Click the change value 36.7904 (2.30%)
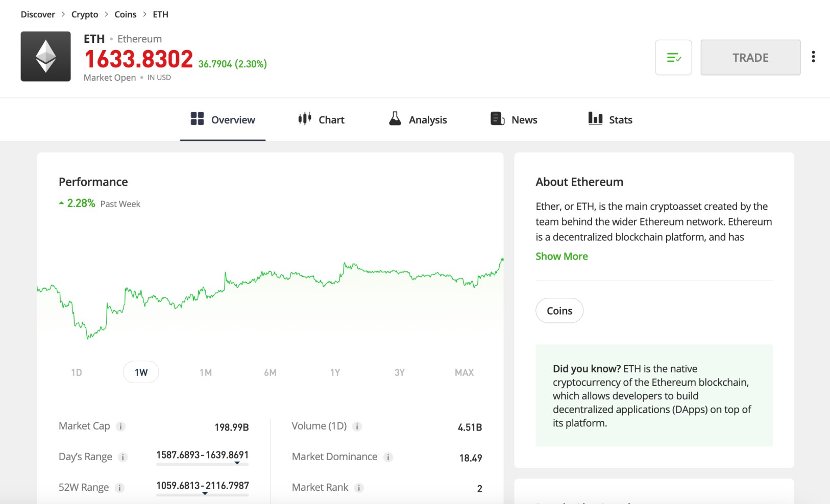 [x=233, y=64]
